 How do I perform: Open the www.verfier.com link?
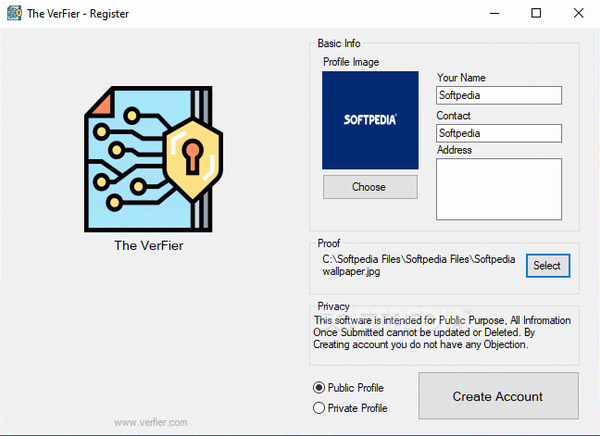151,422
